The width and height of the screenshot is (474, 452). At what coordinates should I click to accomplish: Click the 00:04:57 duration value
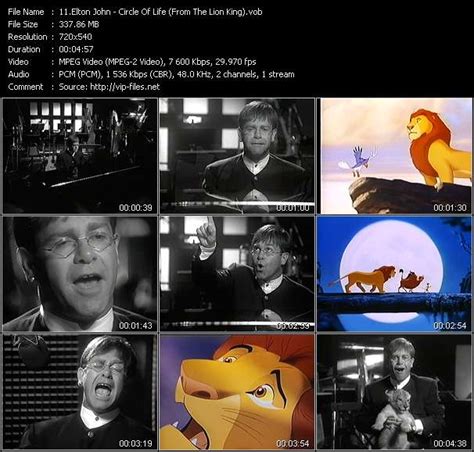(x=76, y=49)
